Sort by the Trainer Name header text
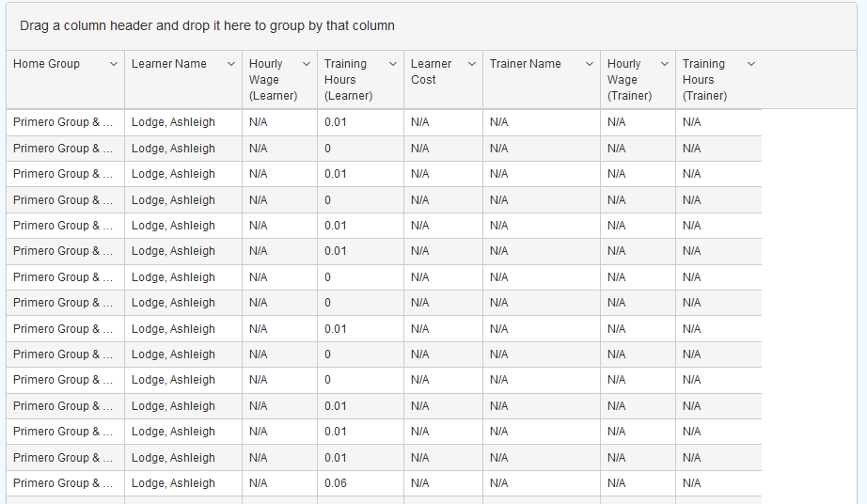The height and width of the screenshot is (504, 867). coord(525,64)
